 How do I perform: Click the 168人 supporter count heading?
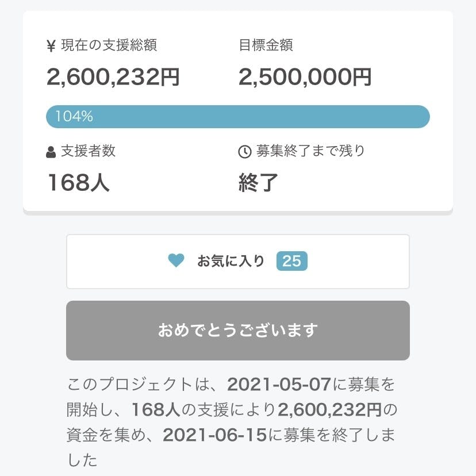pos(78,183)
